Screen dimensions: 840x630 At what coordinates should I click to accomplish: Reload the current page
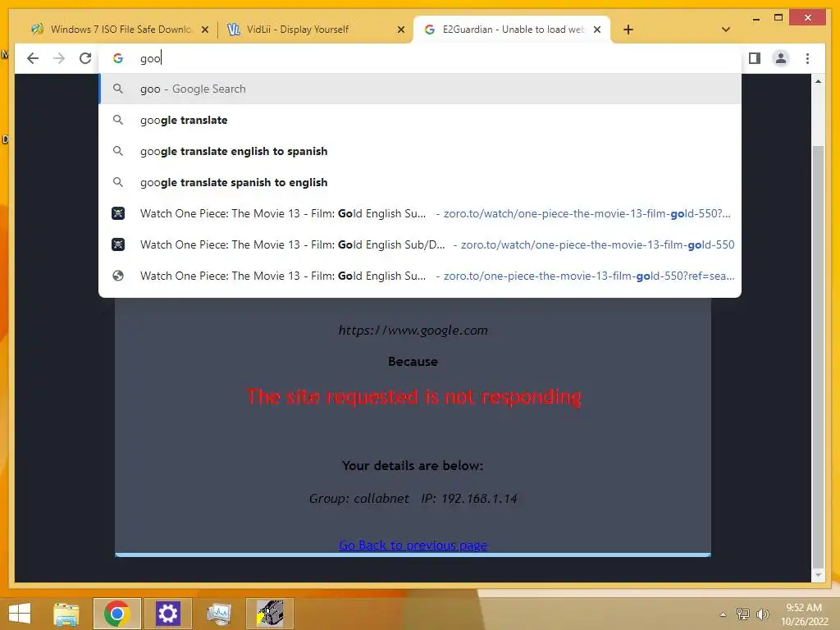click(85, 58)
